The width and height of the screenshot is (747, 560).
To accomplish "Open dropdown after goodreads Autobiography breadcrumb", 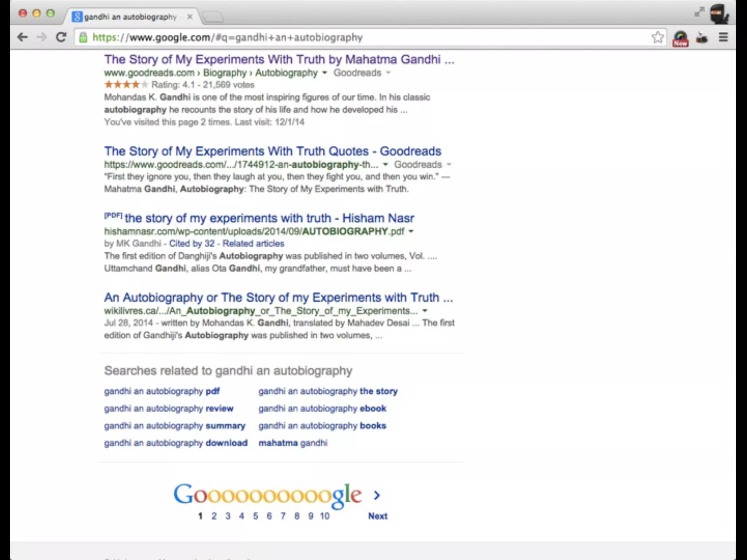I will pyautogui.click(x=325, y=73).
